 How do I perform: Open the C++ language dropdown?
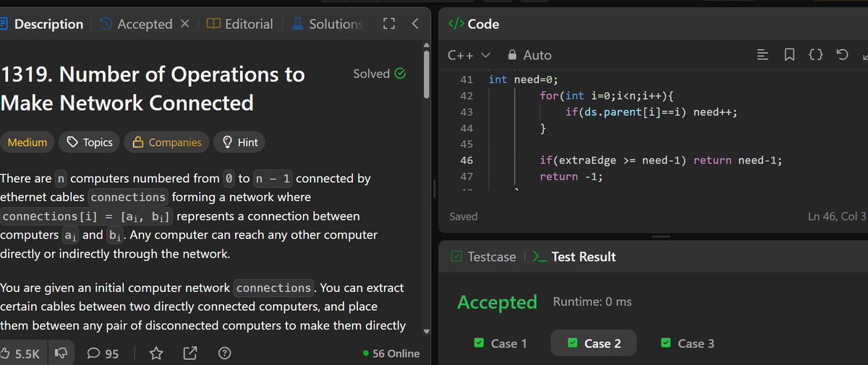(469, 55)
